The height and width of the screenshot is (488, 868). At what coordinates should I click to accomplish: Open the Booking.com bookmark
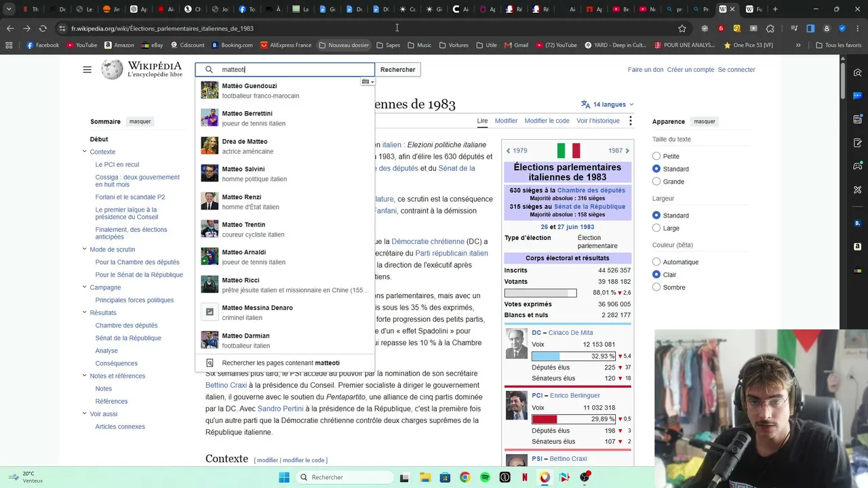coord(232,45)
